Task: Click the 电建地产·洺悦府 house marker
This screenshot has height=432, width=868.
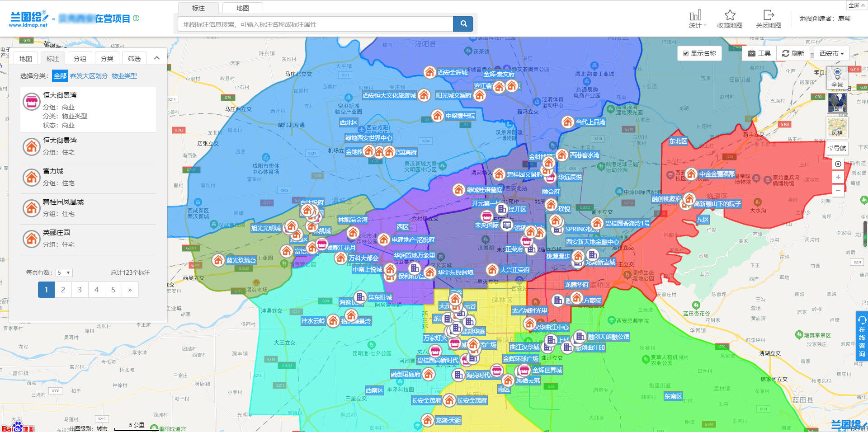Action: click(x=383, y=239)
